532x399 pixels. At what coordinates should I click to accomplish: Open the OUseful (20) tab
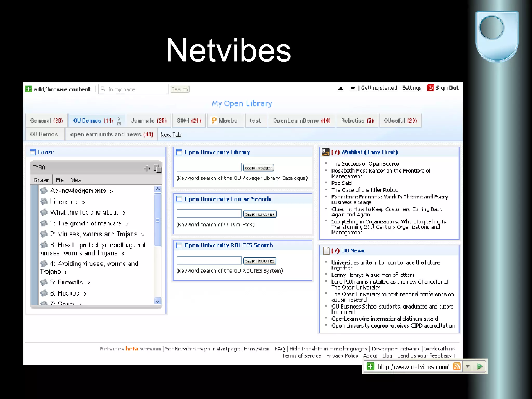(400, 121)
